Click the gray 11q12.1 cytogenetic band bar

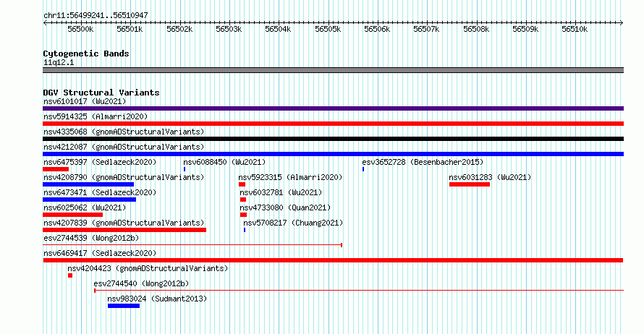point(333,70)
